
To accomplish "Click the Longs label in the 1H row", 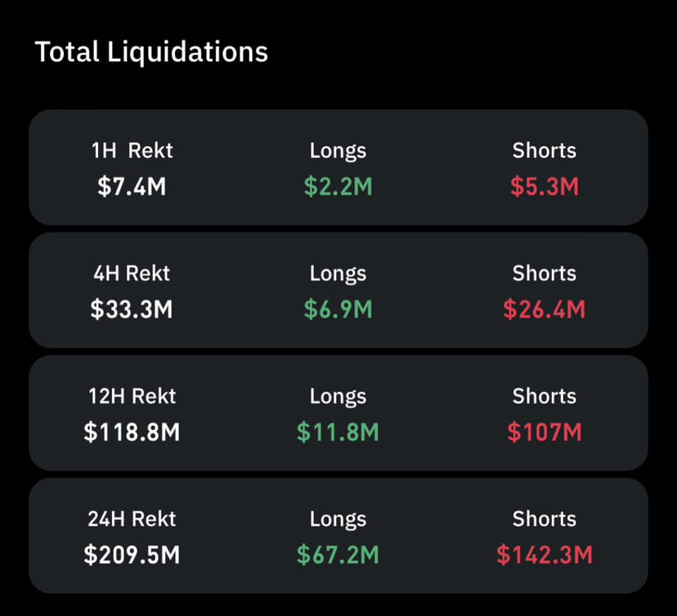I will click(338, 150).
